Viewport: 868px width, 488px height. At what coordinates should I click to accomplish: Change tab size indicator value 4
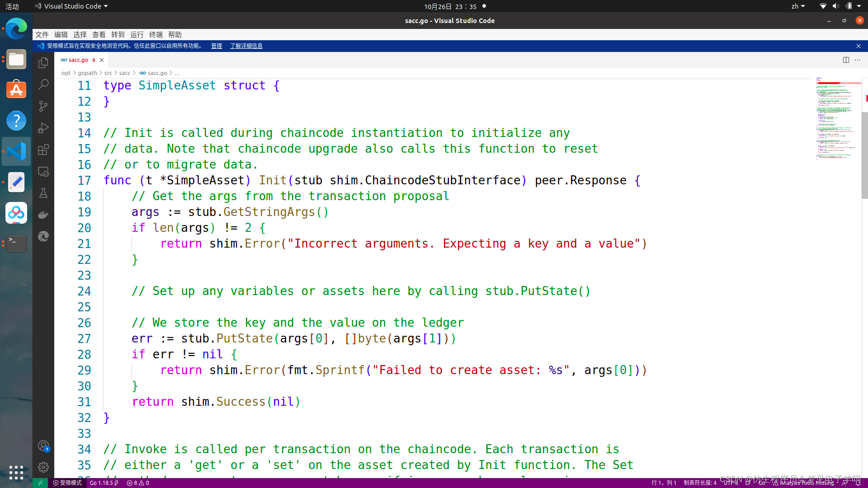pos(700,483)
